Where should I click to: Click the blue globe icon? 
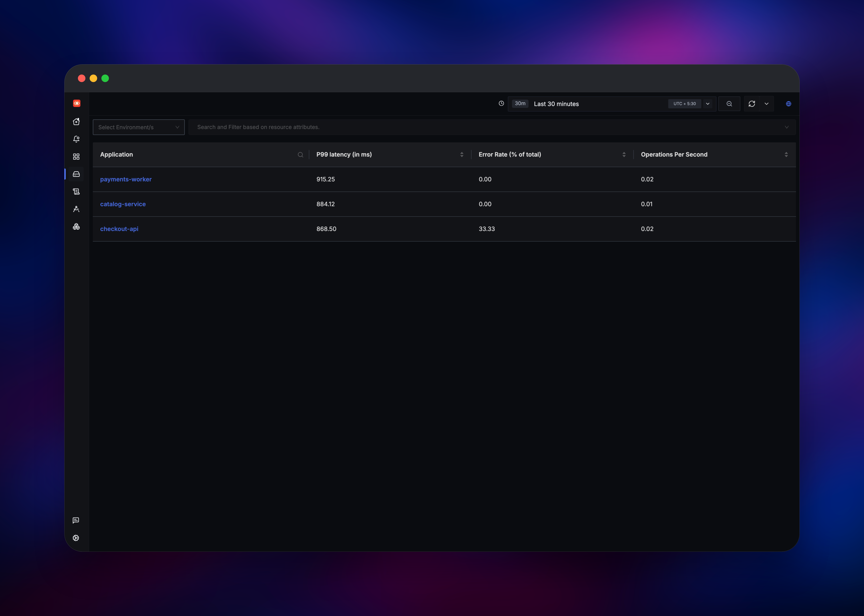pos(789,104)
